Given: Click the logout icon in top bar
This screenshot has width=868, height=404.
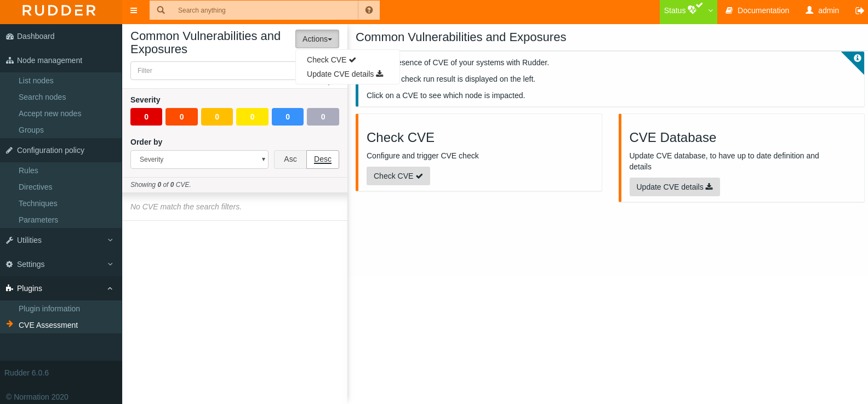Looking at the screenshot, I should (x=859, y=10).
